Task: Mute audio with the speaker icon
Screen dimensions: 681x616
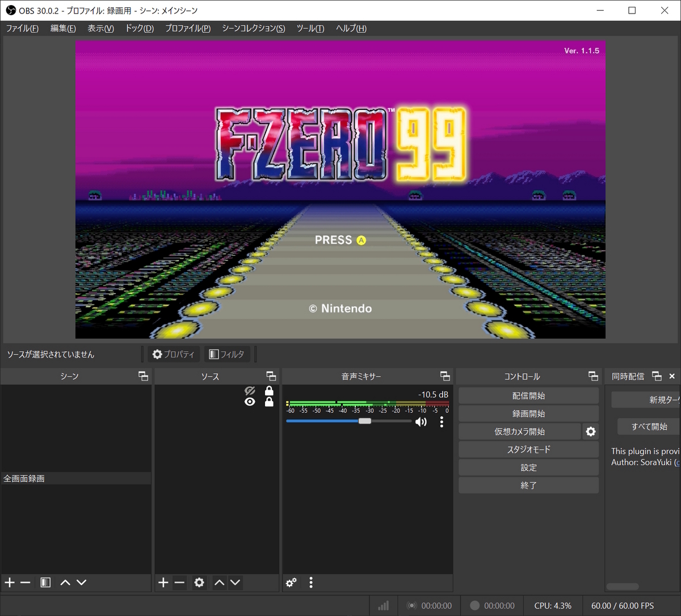Action: (421, 422)
